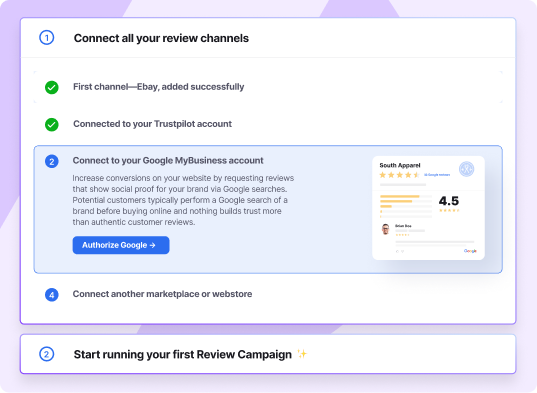
Task: Click the round South Apparel logo badge
Action: coord(466,169)
